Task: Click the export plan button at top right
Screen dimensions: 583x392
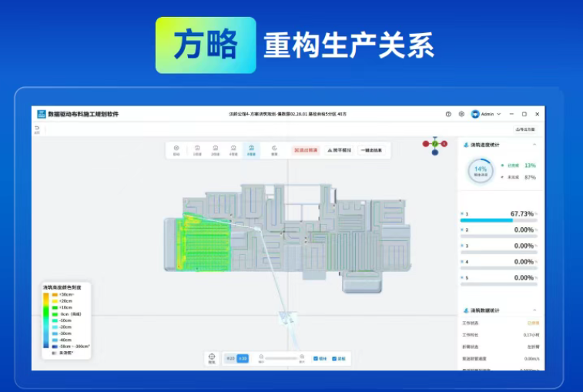Action: click(x=524, y=129)
